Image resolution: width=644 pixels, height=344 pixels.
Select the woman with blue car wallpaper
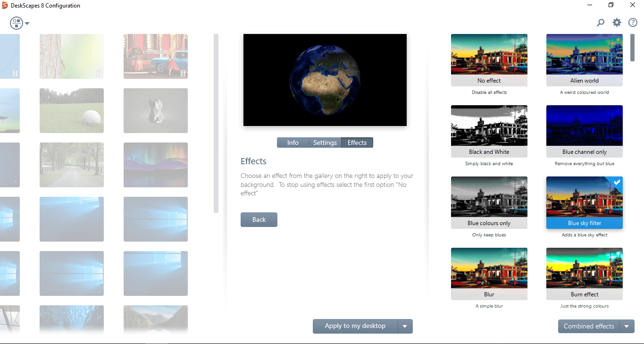click(156, 56)
